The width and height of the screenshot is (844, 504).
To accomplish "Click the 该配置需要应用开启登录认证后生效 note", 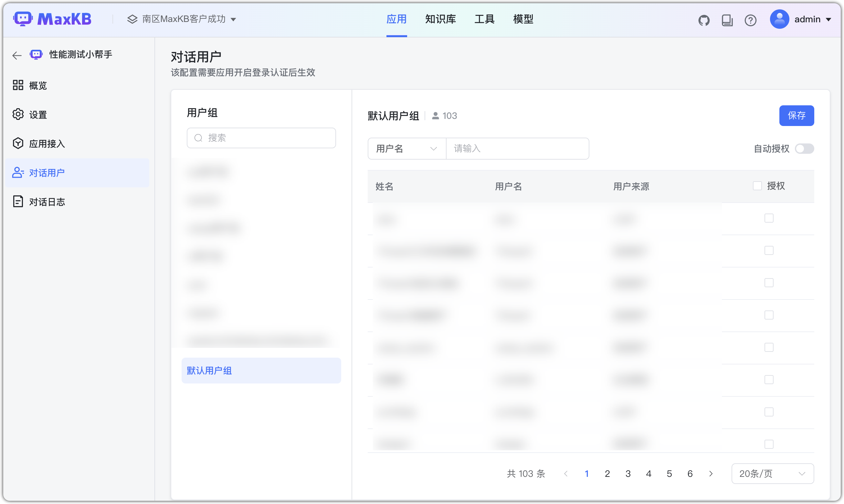I will coord(243,72).
